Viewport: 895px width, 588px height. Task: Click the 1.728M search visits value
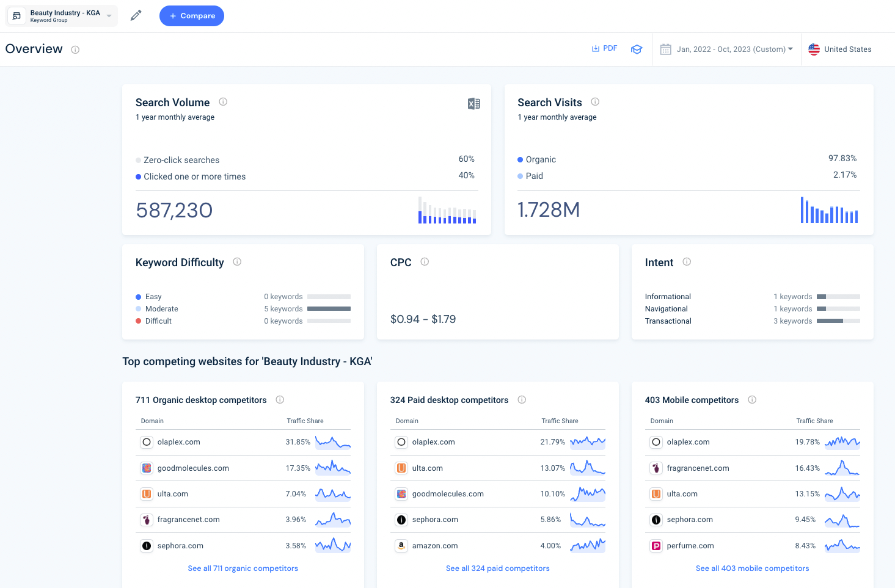[x=549, y=210]
